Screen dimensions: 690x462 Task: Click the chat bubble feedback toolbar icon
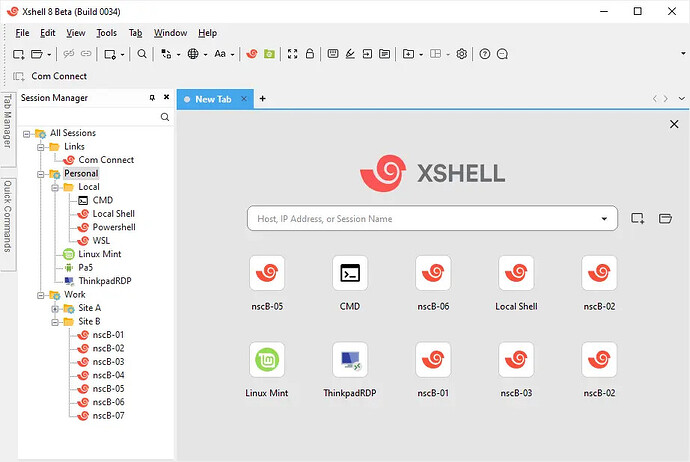point(502,54)
